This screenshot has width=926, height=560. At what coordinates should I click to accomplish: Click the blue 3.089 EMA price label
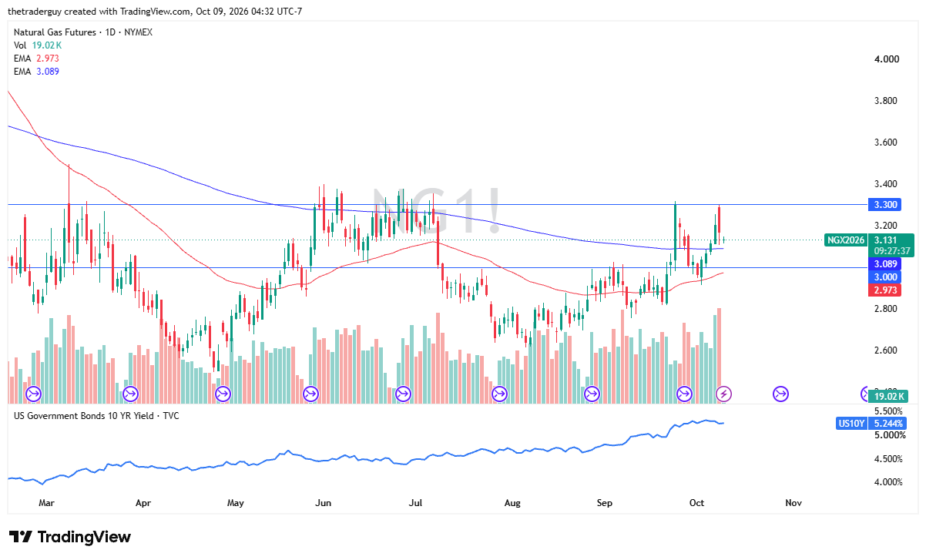point(885,263)
